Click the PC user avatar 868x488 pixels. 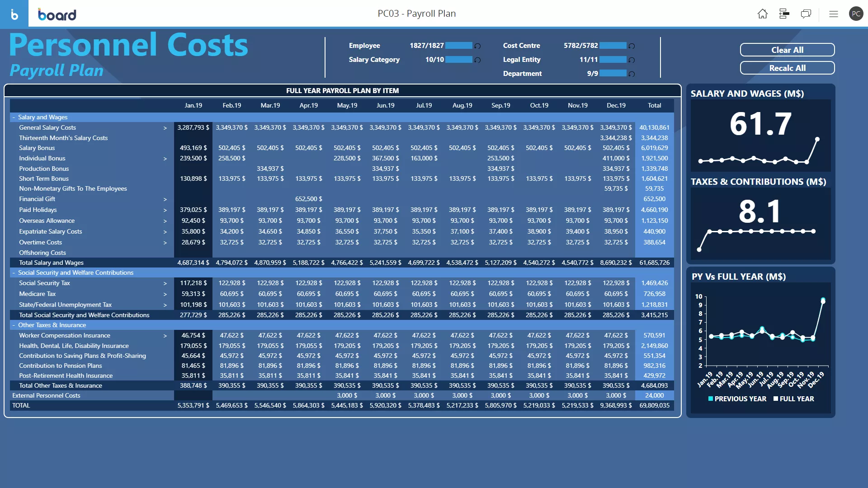tap(856, 14)
